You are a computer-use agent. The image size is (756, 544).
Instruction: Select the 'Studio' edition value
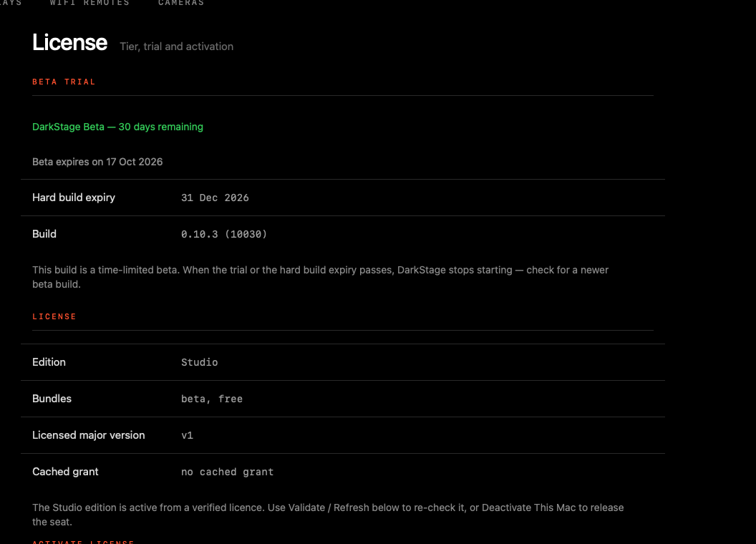pyautogui.click(x=200, y=362)
